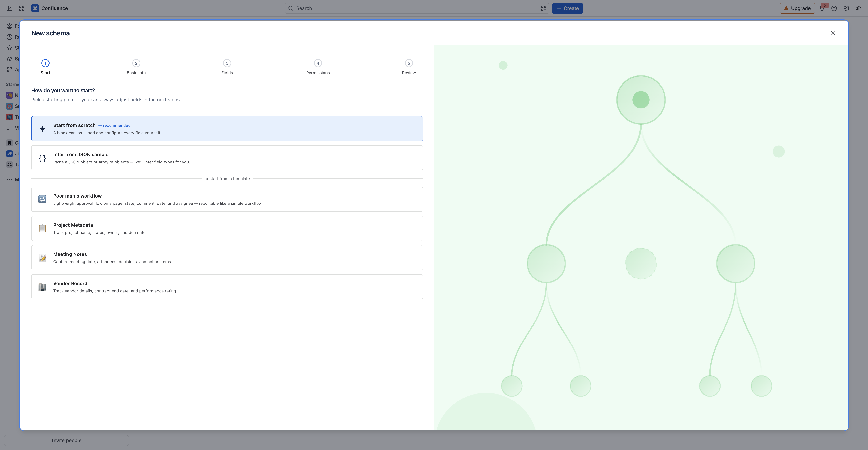The width and height of the screenshot is (868, 450).
Task: Open the settings gear icon
Action: click(x=846, y=8)
